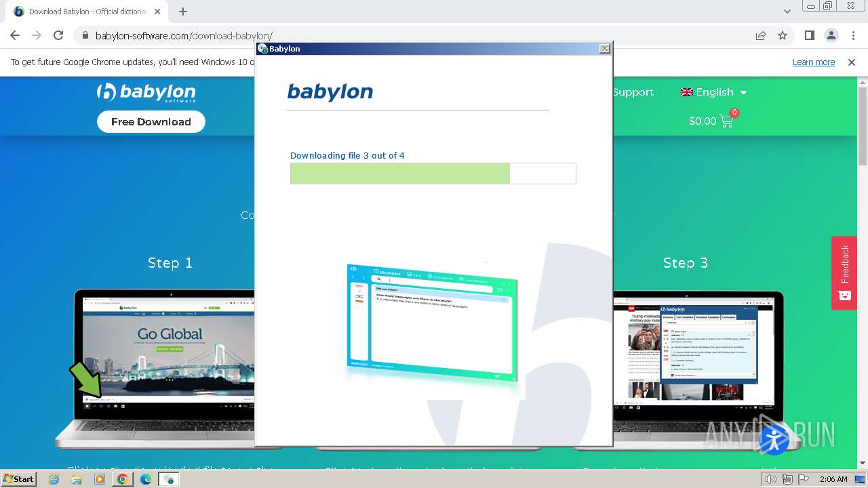Image resolution: width=868 pixels, height=488 pixels.
Task: Dismiss the Chrome update notification bar
Action: pyautogui.click(x=852, y=62)
